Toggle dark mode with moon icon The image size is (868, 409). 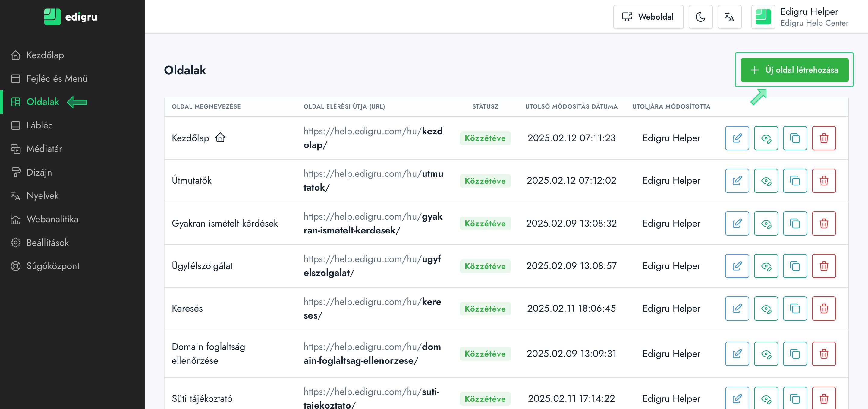(x=700, y=17)
